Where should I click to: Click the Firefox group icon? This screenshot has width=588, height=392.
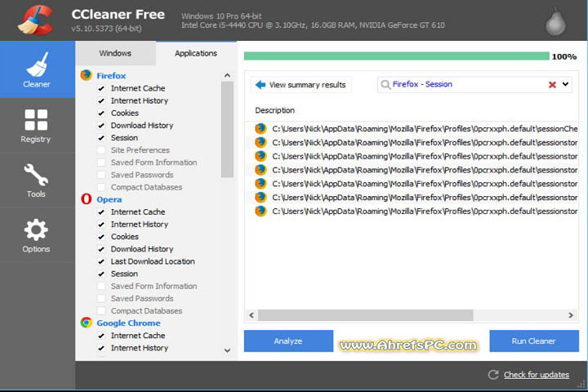pos(87,75)
